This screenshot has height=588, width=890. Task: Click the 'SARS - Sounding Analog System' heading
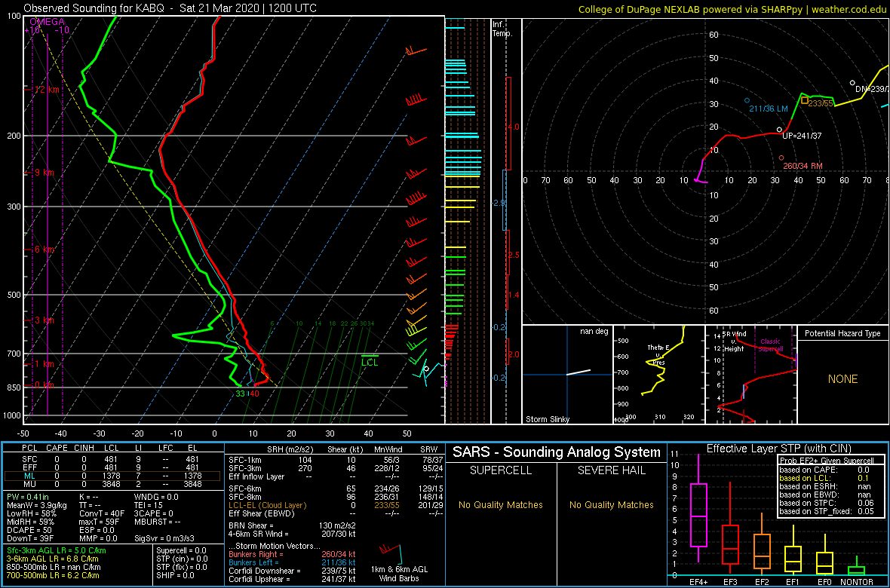click(557, 452)
